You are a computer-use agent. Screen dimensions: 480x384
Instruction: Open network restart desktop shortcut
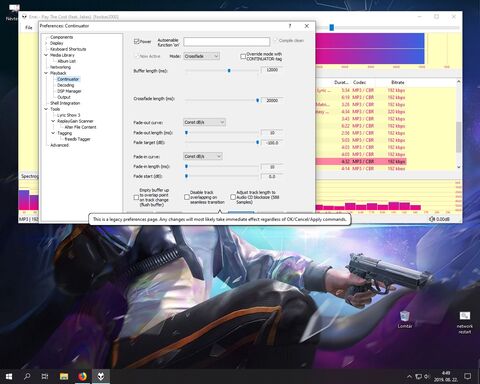(464, 322)
